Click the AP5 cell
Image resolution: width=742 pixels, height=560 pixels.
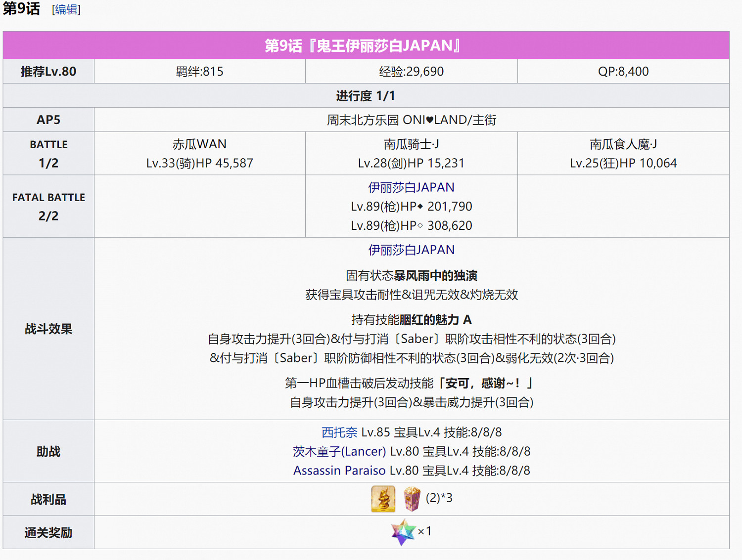pyautogui.click(x=48, y=119)
